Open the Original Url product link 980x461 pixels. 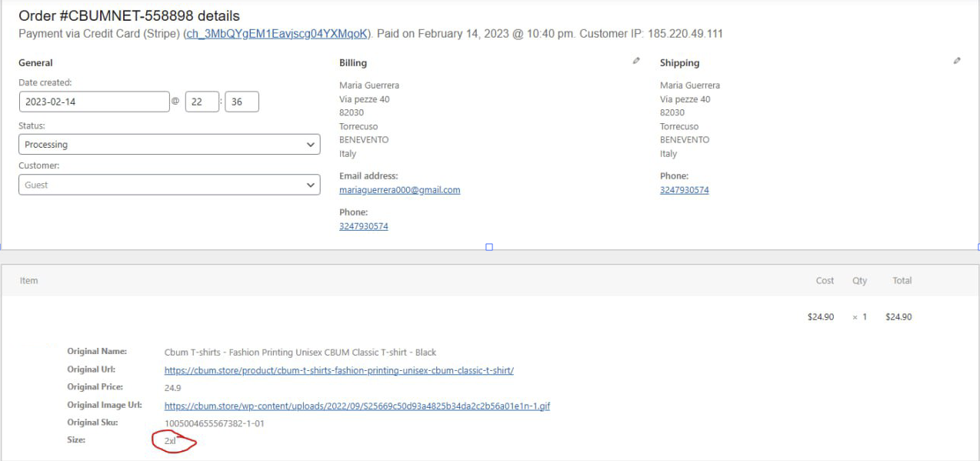(x=338, y=370)
